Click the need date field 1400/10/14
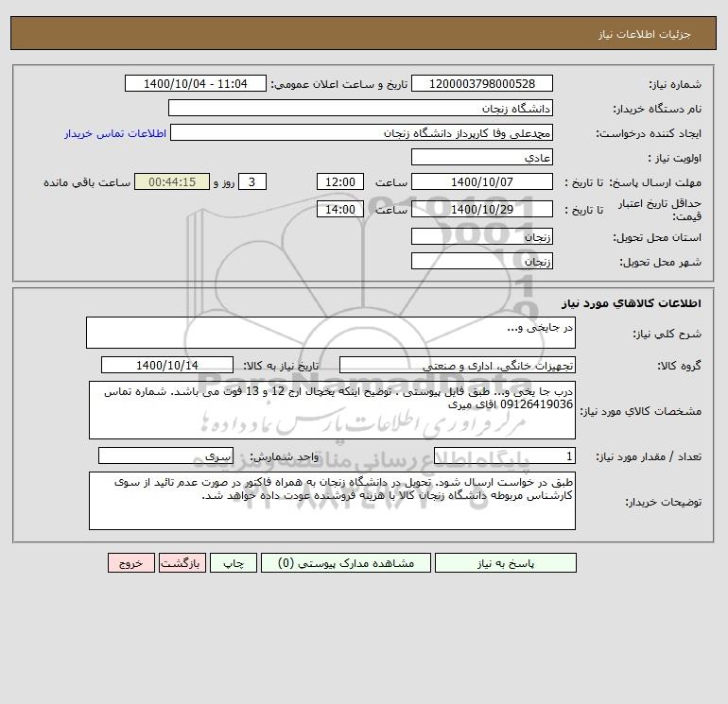 167,365
